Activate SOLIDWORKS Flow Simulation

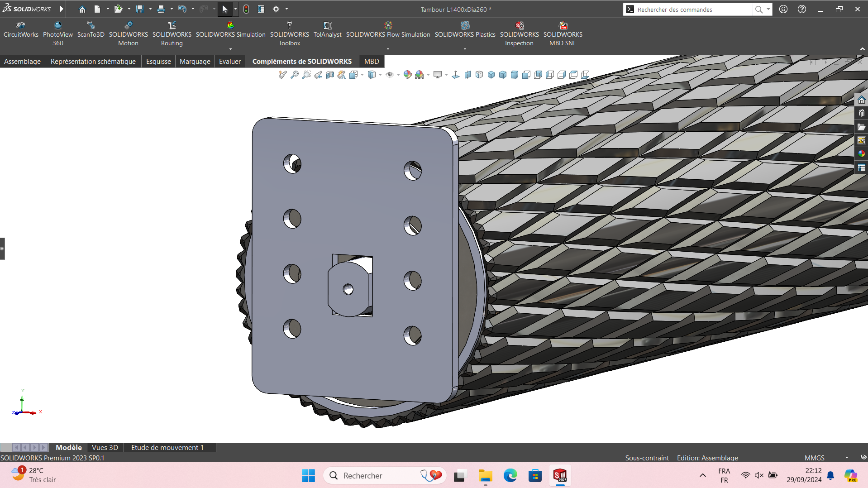coord(388,30)
